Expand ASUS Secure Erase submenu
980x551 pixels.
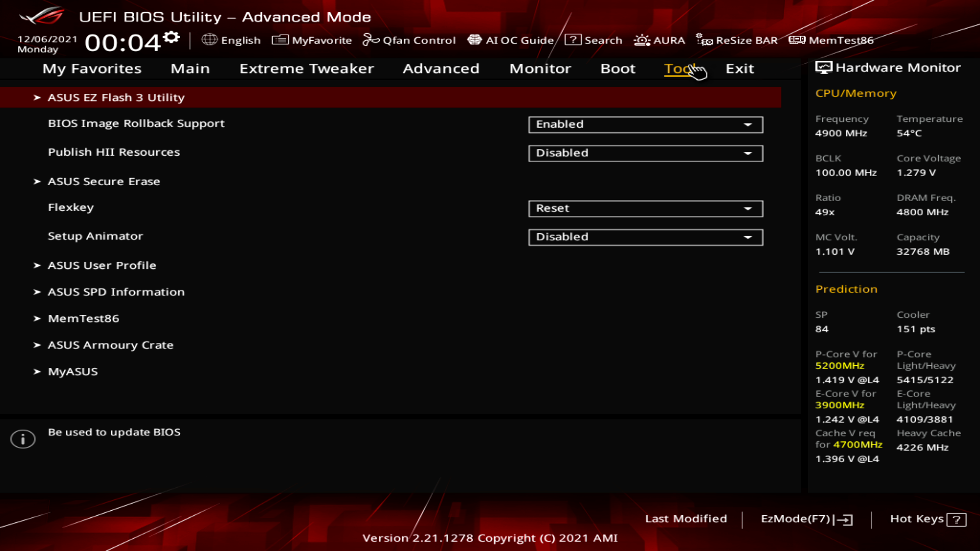(x=104, y=182)
